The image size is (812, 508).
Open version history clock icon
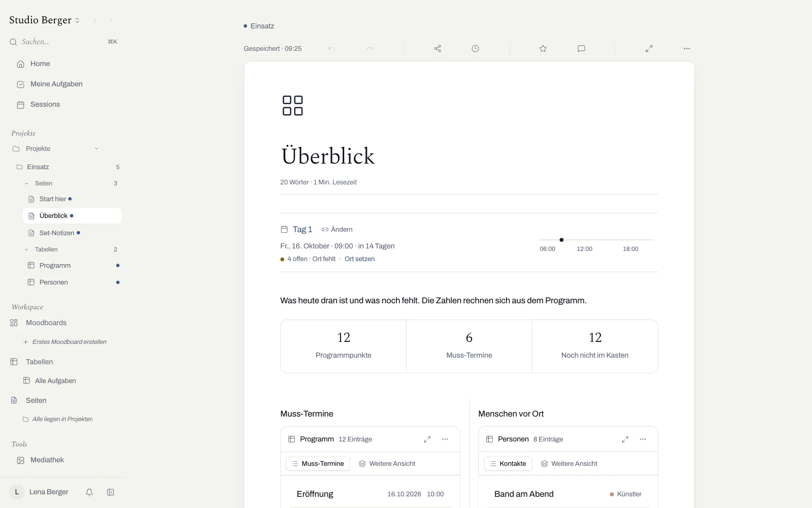click(475, 49)
